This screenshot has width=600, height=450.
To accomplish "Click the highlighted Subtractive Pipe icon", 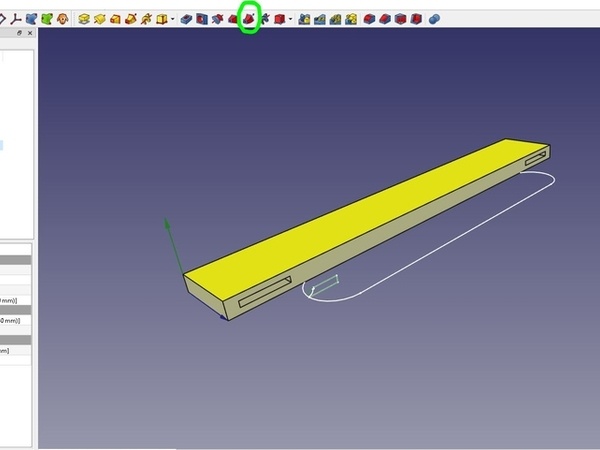I will (249, 18).
